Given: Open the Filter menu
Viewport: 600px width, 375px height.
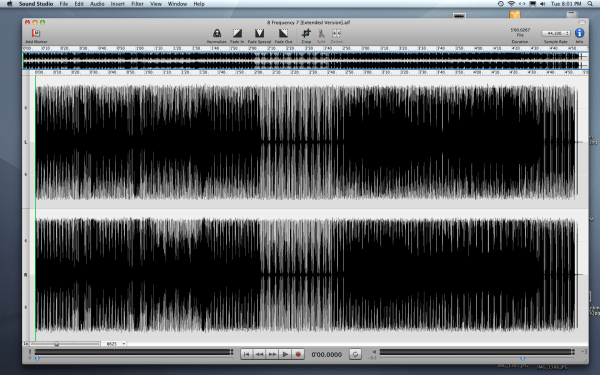Looking at the screenshot, I should (137, 4).
